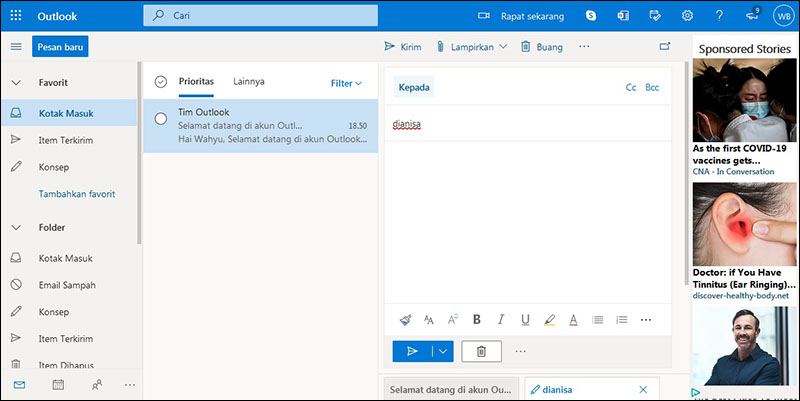Viewport: 800px width, 401px height.
Task: Open the Filter dropdown
Action: (x=346, y=83)
